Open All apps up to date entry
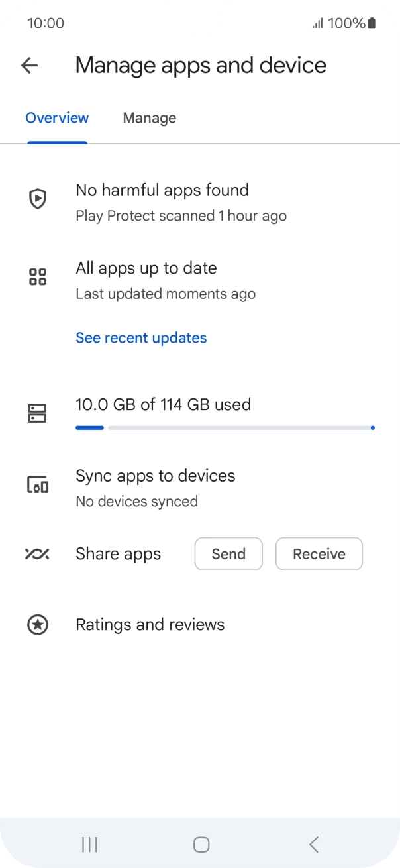 click(x=146, y=269)
